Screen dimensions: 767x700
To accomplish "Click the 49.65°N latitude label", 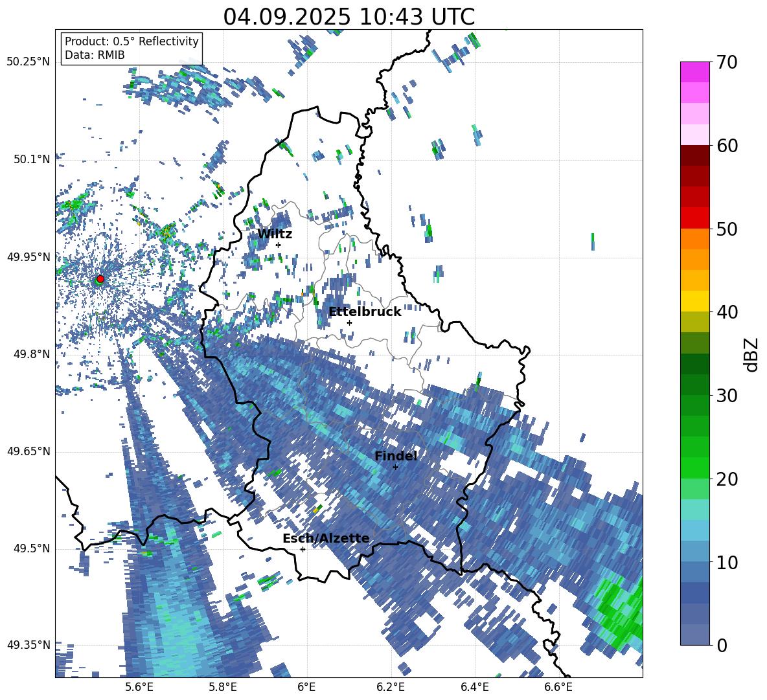I will click(29, 451).
